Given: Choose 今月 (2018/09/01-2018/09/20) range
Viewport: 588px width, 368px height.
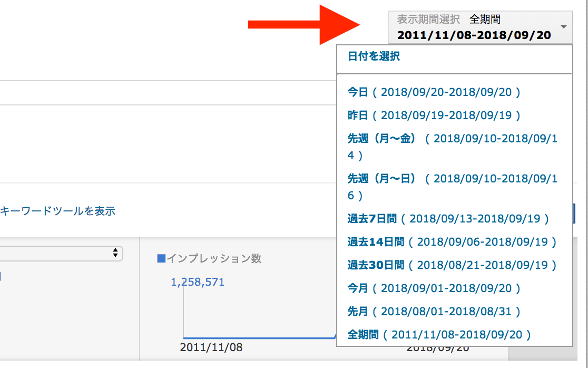Looking at the screenshot, I should pyautogui.click(x=434, y=288).
